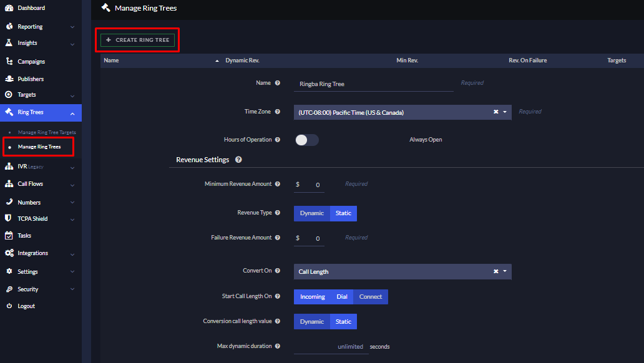This screenshot has width=644, height=363.
Task: Click the Tasks calendar icon
Action: click(9, 235)
